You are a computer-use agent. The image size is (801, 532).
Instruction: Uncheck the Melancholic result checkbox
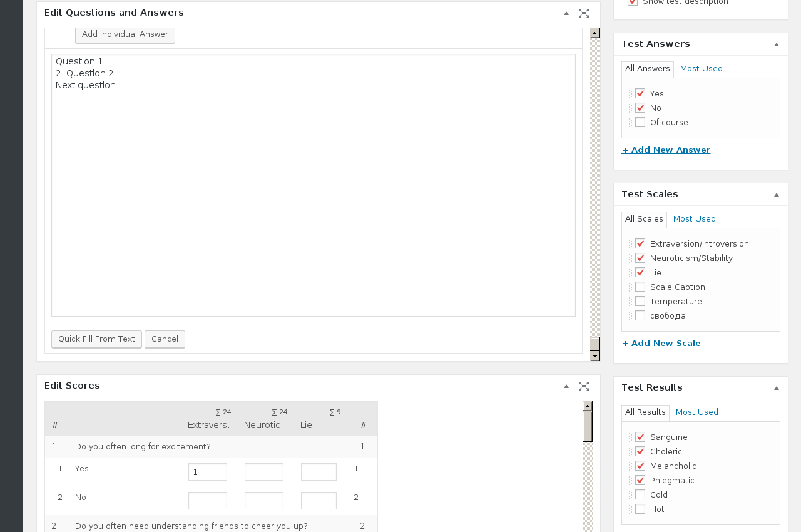[x=640, y=466]
